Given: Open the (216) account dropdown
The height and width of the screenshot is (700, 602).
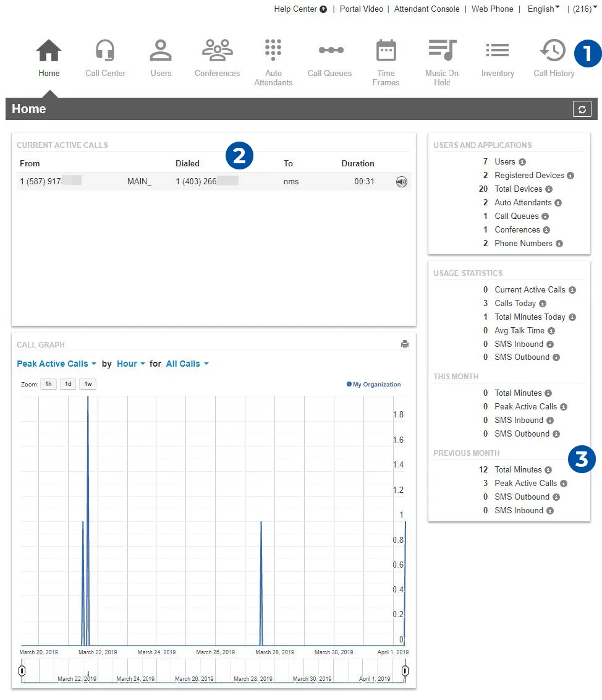Looking at the screenshot, I should coord(585,9).
